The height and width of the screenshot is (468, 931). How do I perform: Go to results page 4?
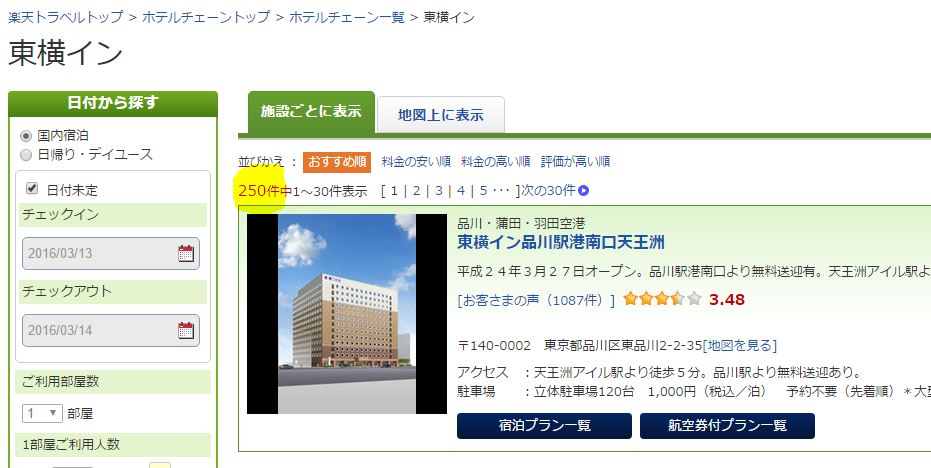pyautogui.click(x=461, y=191)
